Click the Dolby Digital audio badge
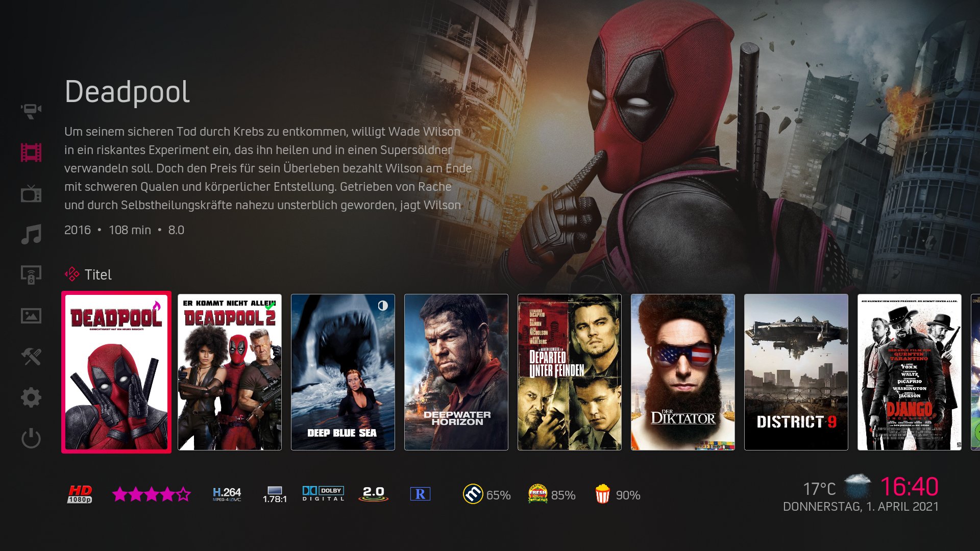The height and width of the screenshot is (551, 980). (x=323, y=493)
